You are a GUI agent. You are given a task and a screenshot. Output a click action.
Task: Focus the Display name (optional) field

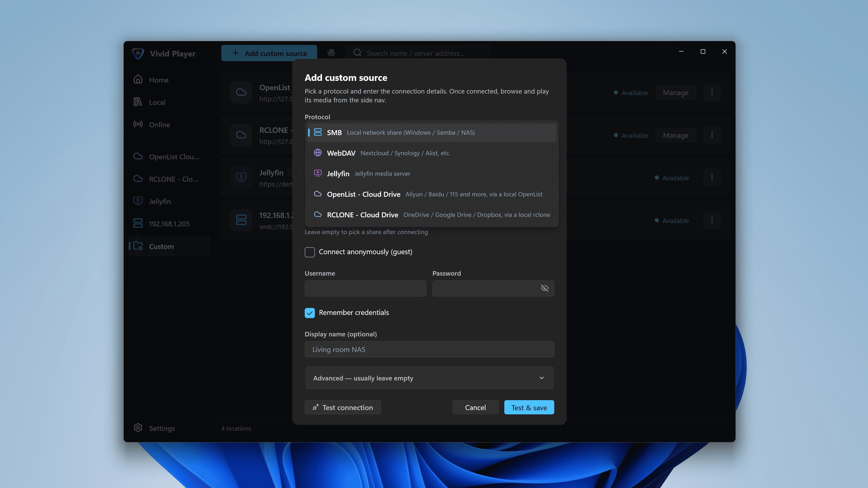(x=429, y=349)
